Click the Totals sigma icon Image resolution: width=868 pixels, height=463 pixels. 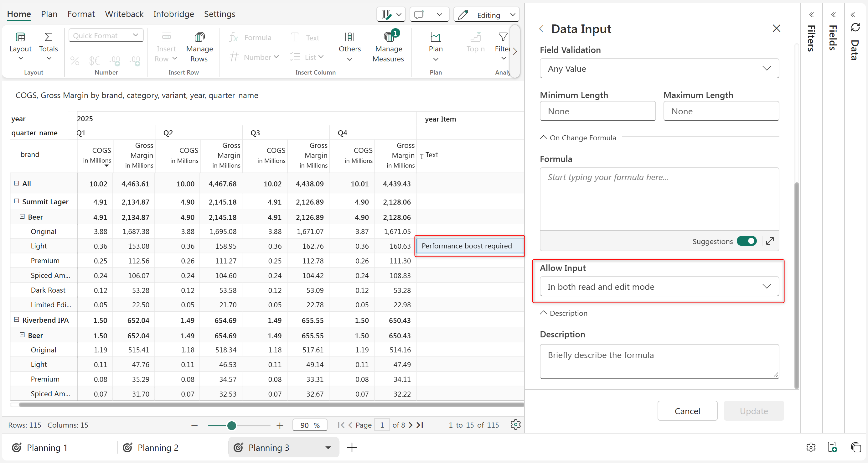pos(48,37)
